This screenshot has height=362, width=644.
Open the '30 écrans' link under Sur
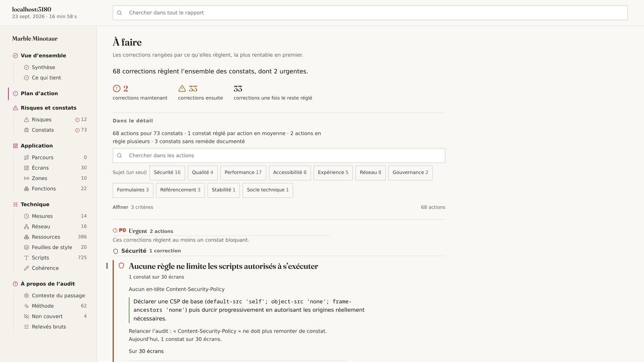151,351
